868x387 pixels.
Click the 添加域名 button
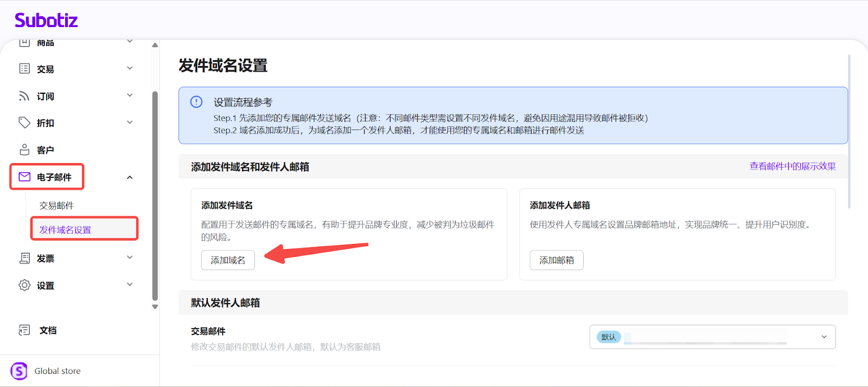coord(228,260)
